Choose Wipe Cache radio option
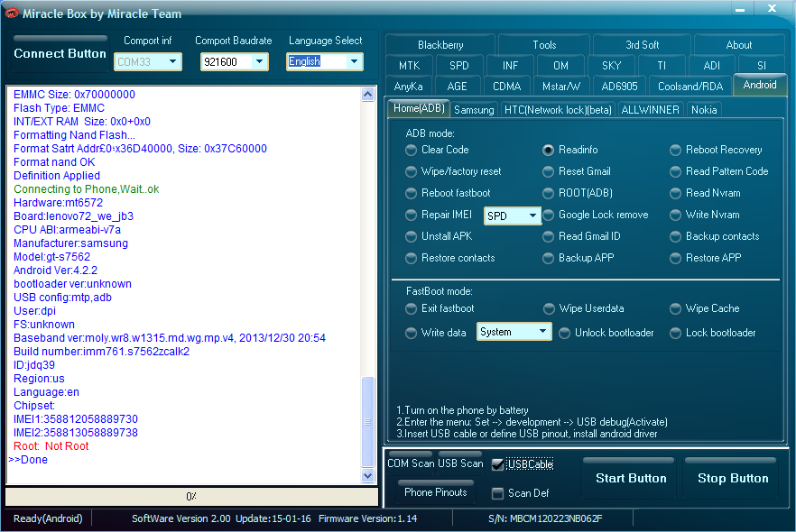796x532 pixels. [675, 309]
